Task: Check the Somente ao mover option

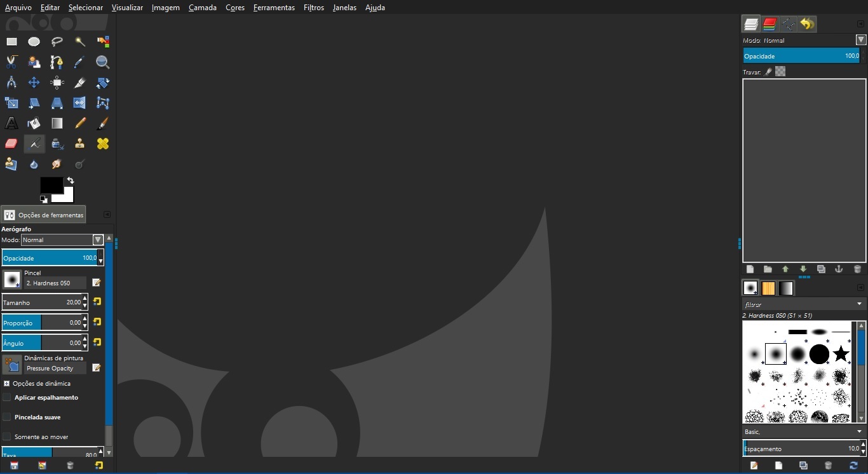Action: 7,437
